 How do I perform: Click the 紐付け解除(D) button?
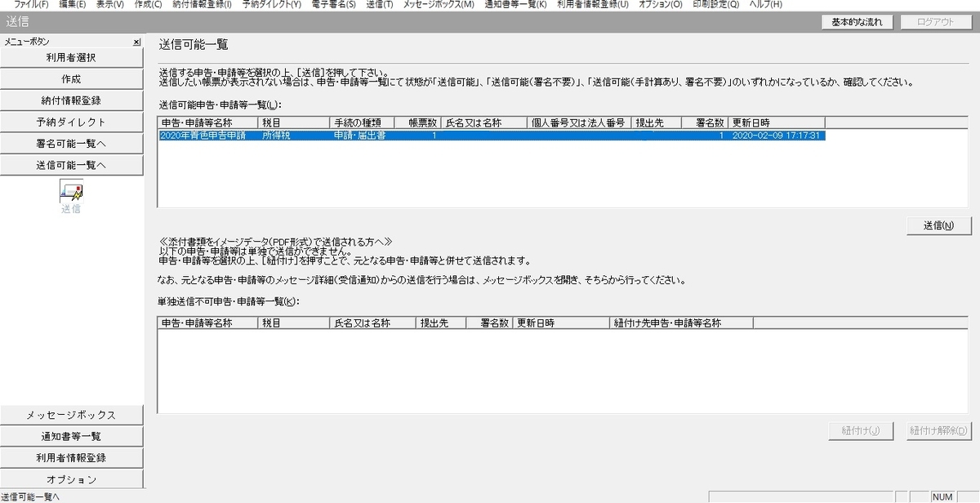point(938,430)
